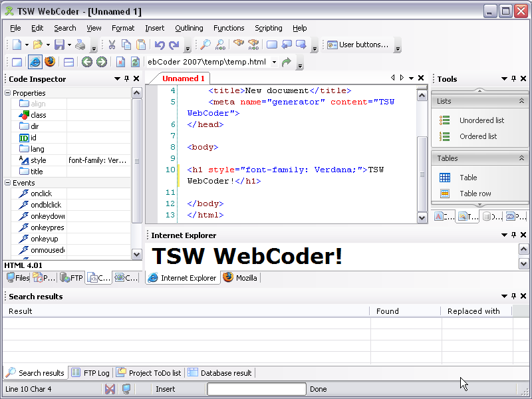532x399 pixels.
Task: Click the code editor vertical scrollbar thumb
Action: tap(422, 174)
